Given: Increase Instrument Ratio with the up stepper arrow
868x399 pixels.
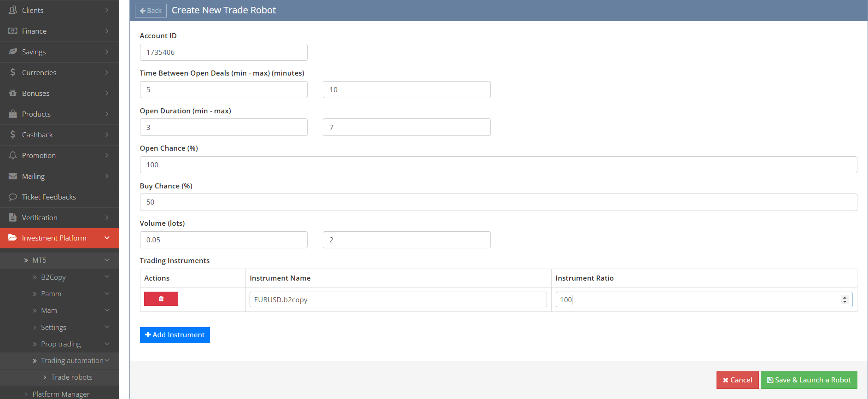Looking at the screenshot, I should tap(845, 297).
